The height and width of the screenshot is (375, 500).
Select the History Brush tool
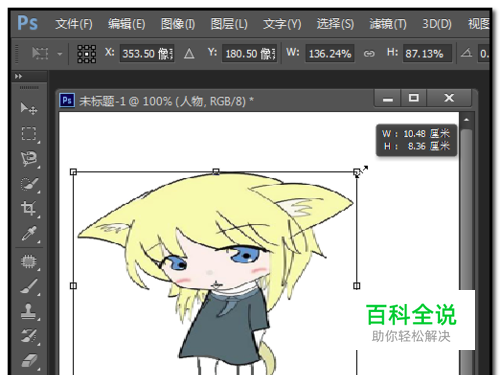(x=29, y=336)
